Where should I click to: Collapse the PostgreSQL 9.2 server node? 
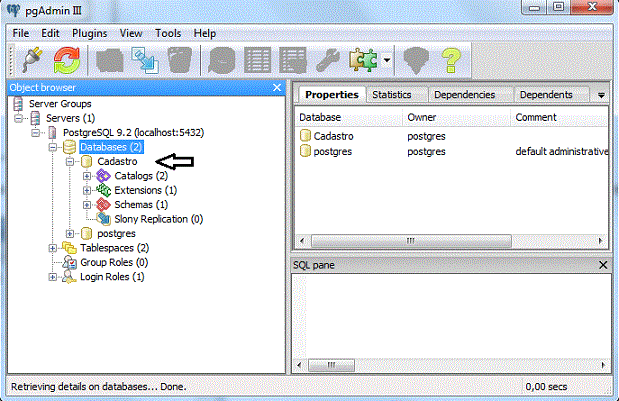[x=36, y=133]
